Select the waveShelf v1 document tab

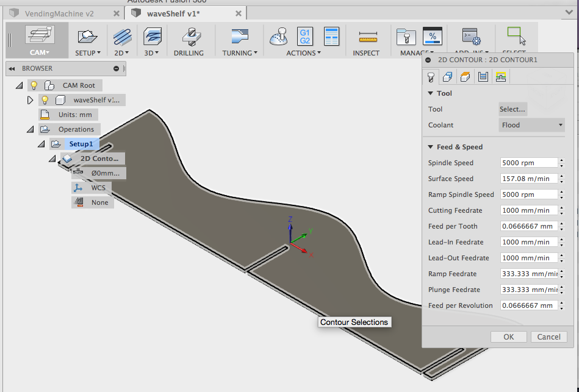pyautogui.click(x=173, y=13)
